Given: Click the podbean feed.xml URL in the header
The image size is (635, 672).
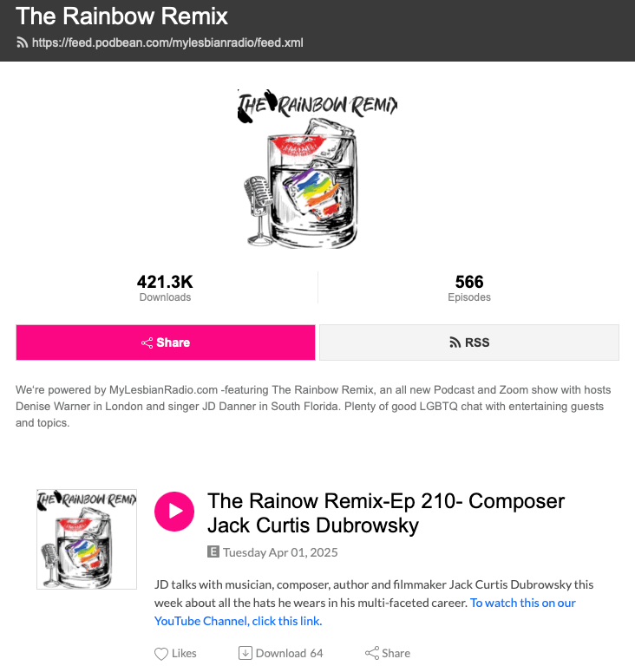Looking at the screenshot, I should (x=167, y=42).
